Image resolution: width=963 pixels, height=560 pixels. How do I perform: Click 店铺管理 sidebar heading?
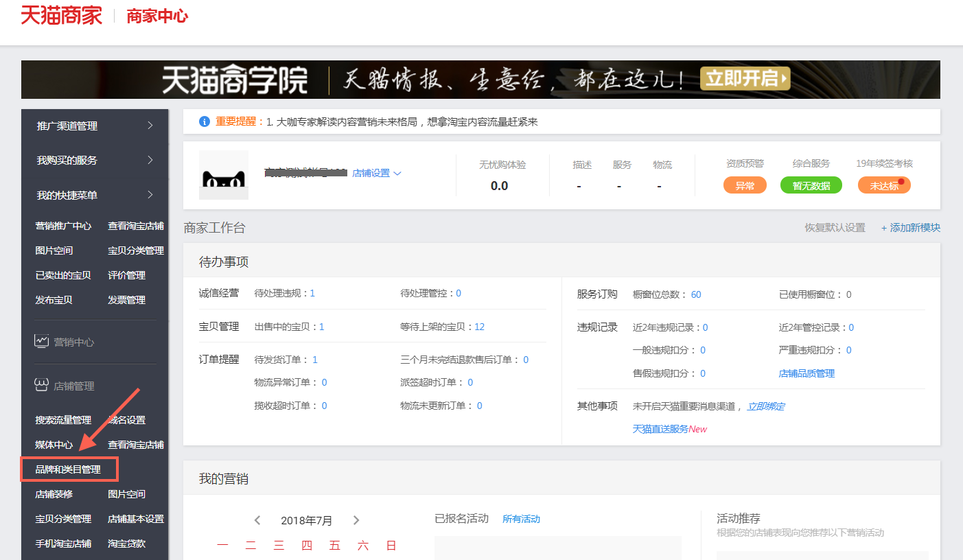pyautogui.click(x=74, y=386)
